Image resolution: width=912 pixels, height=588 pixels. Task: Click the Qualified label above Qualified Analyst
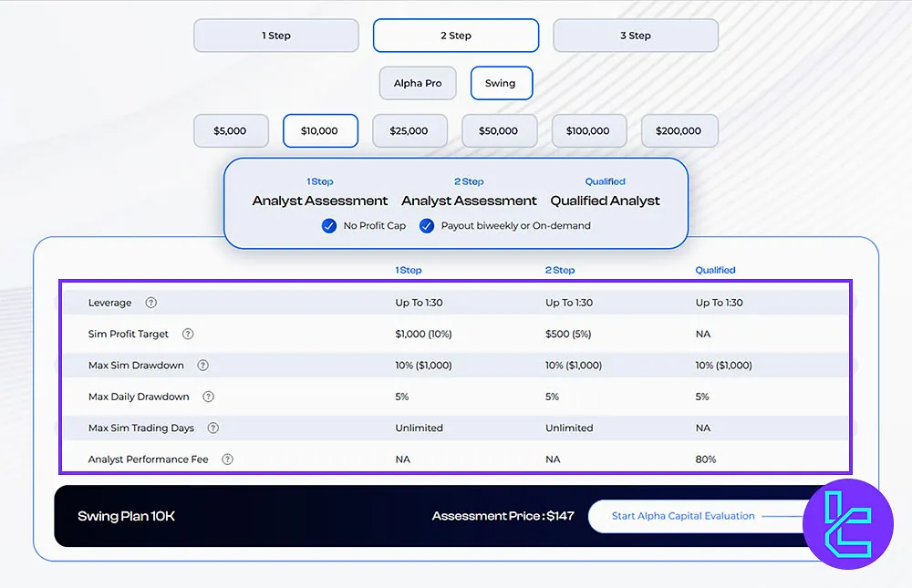pos(605,181)
